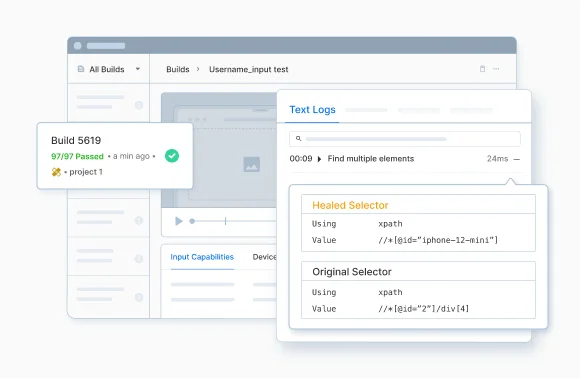Click the green passed checkmark icon
The height and width of the screenshot is (379, 580).
(x=172, y=156)
